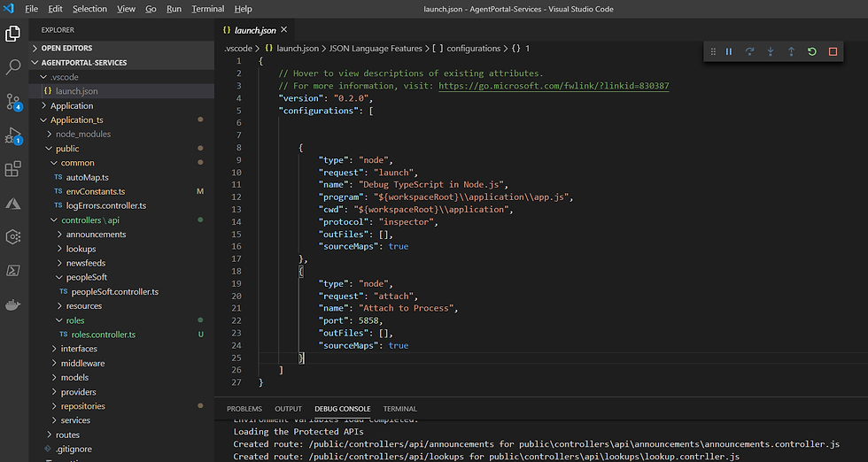Expand the services folder
The image size is (868, 462).
click(x=122, y=420)
